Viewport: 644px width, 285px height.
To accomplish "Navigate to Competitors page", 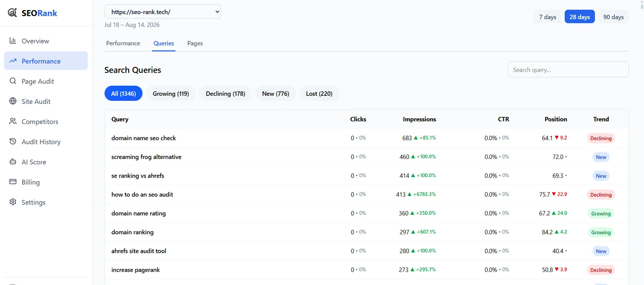I will 46,121.
